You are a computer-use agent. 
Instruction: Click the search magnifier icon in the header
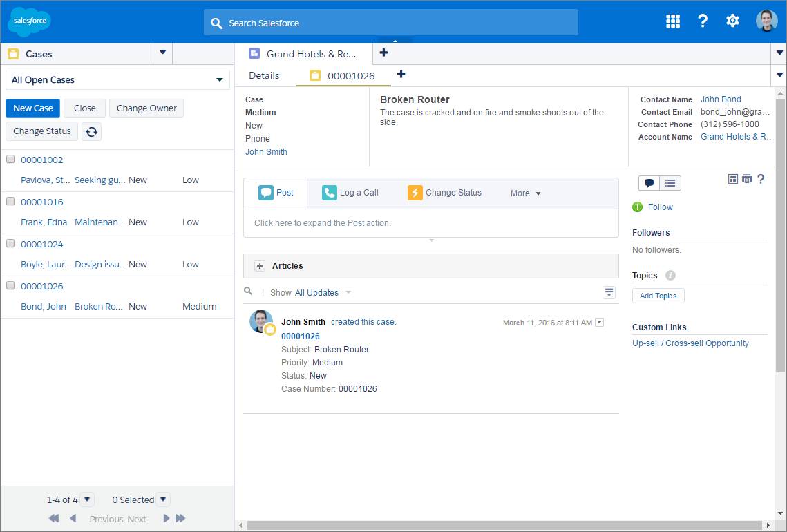[x=216, y=23]
